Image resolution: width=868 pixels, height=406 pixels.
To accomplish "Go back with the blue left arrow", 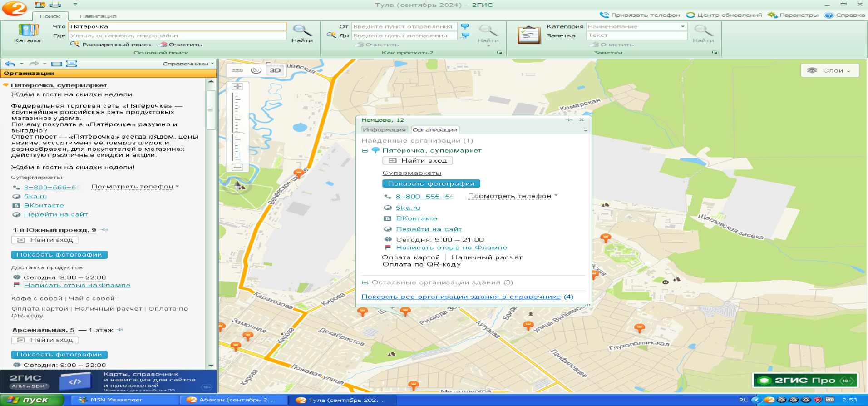I will pyautogui.click(x=10, y=64).
